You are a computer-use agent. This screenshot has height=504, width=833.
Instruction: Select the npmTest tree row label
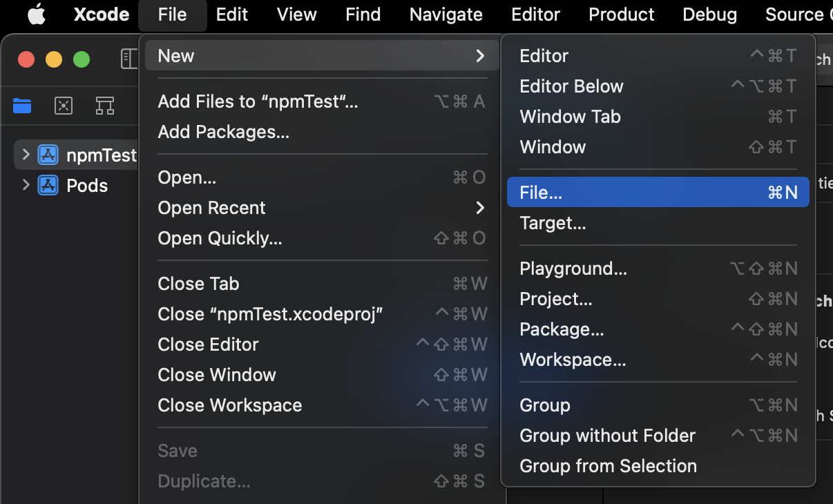102,155
